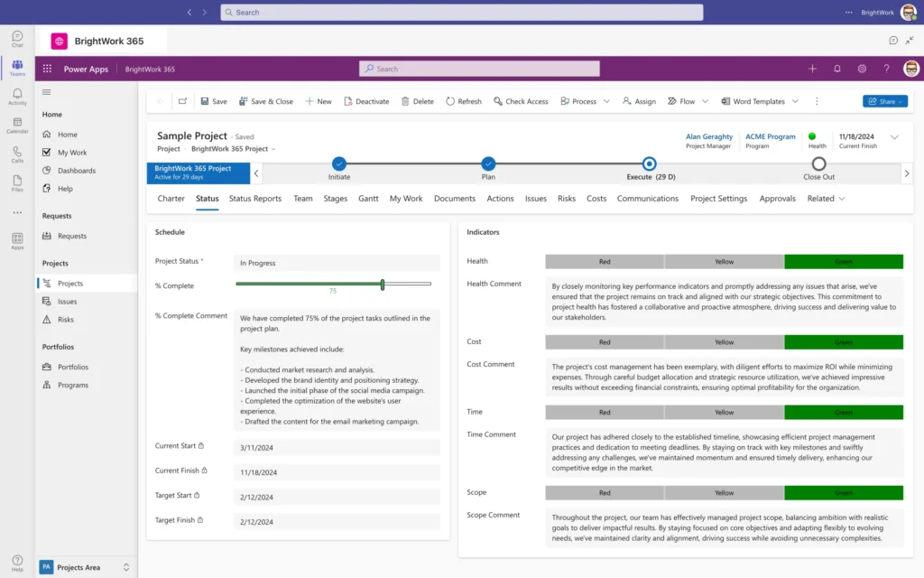Set Cost indicator to Yellow
The height and width of the screenshot is (578, 924).
725,342
